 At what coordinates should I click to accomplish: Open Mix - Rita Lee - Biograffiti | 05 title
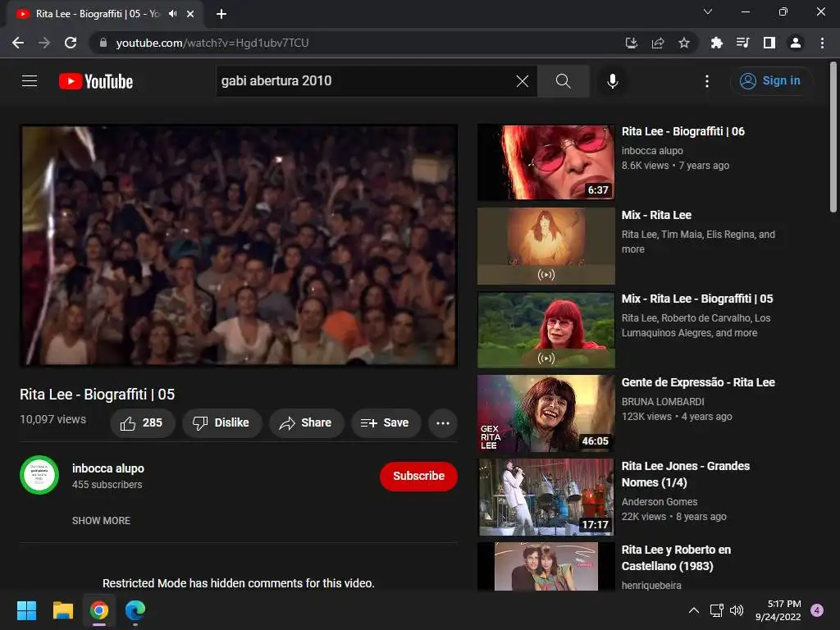click(x=697, y=299)
